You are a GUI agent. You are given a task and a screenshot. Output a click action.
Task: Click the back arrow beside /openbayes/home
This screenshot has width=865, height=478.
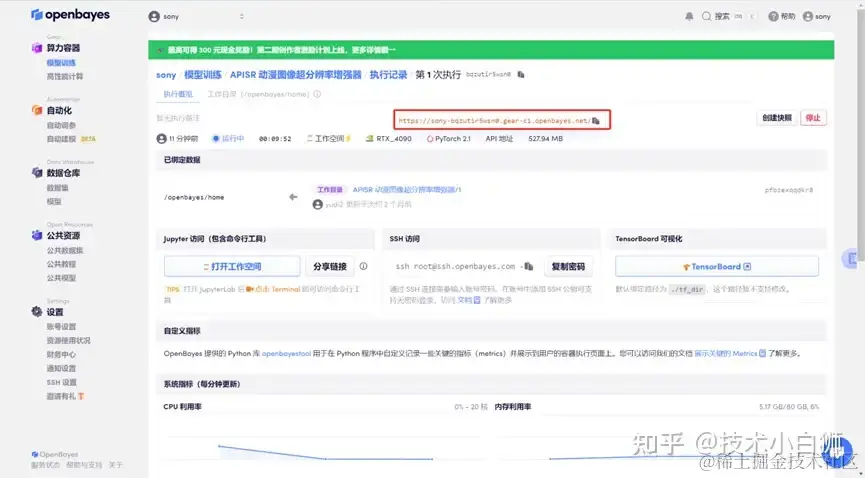click(293, 197)
